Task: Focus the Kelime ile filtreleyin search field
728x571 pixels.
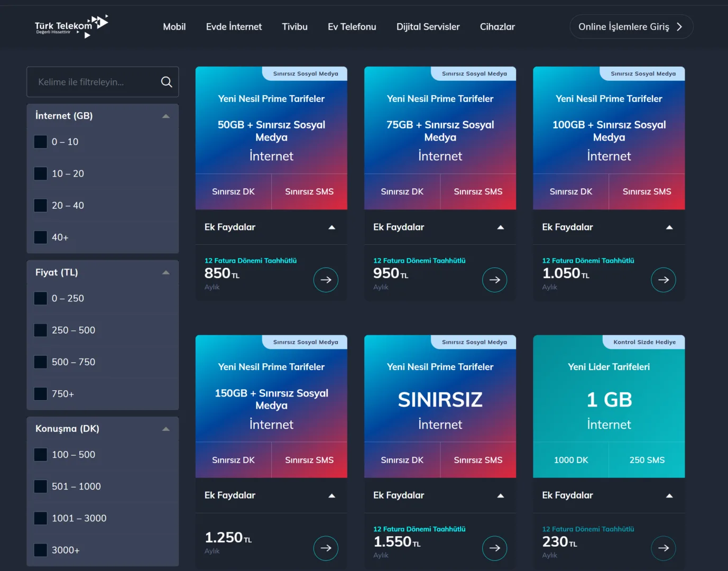Action: point(103,82)
